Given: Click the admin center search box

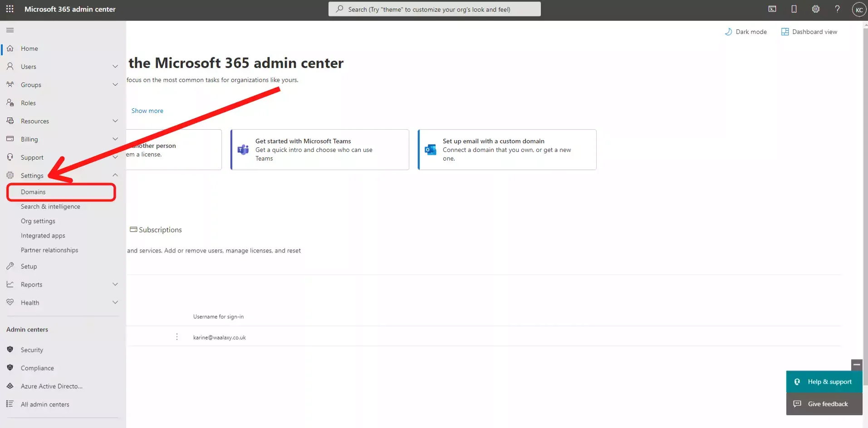Looking at the screenshot, I should click(x=435, y=9).
